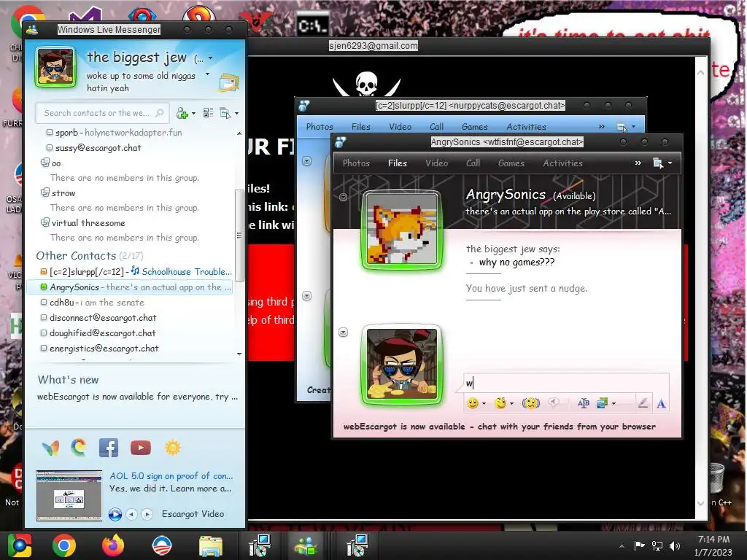The height and width of the screenshot is (560, 747).
Task: Click Call in AngrySonics chat toolbar
Action: click(x=473, y=163)
